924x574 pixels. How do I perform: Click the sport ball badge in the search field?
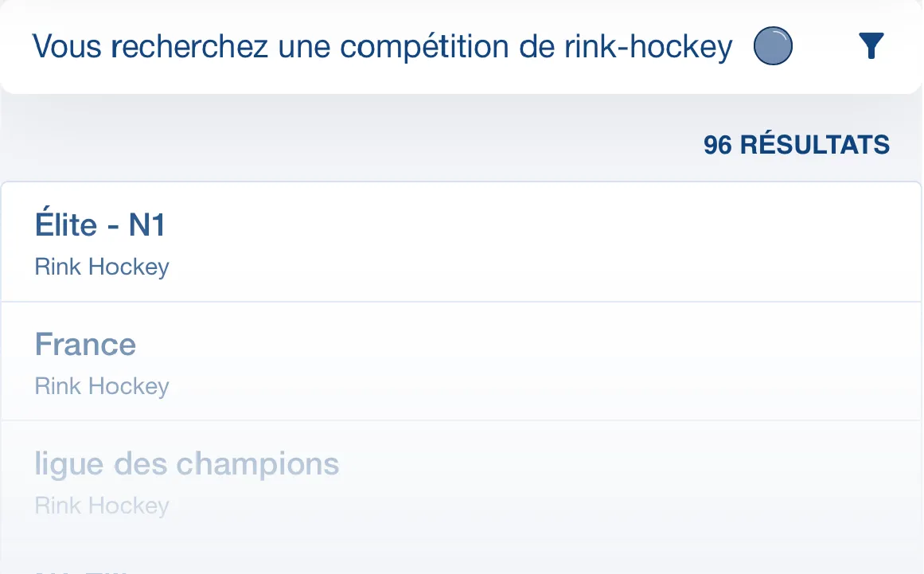[771, 45]
